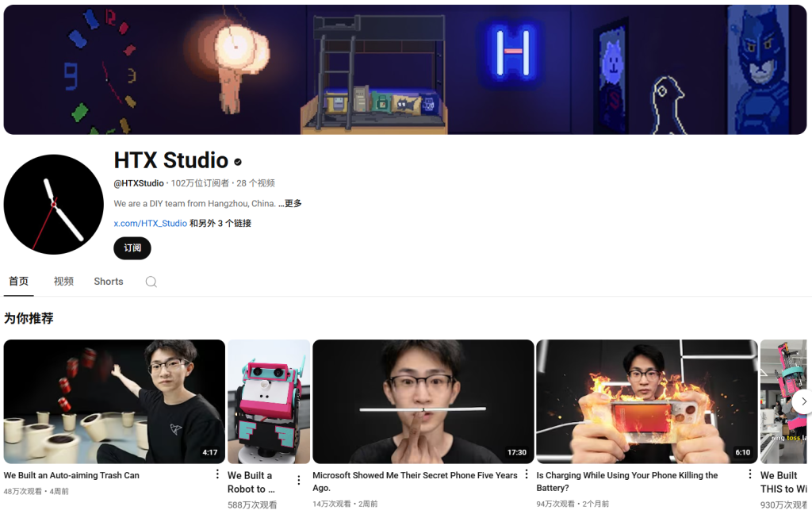Click the HTX Studio clock avatar
This screenshot has width=812, height=518.
coord(53,205)
